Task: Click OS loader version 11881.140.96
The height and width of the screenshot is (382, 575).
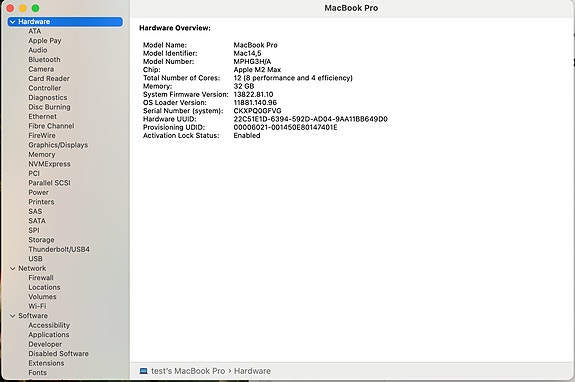Action: [x=255, y=103]
